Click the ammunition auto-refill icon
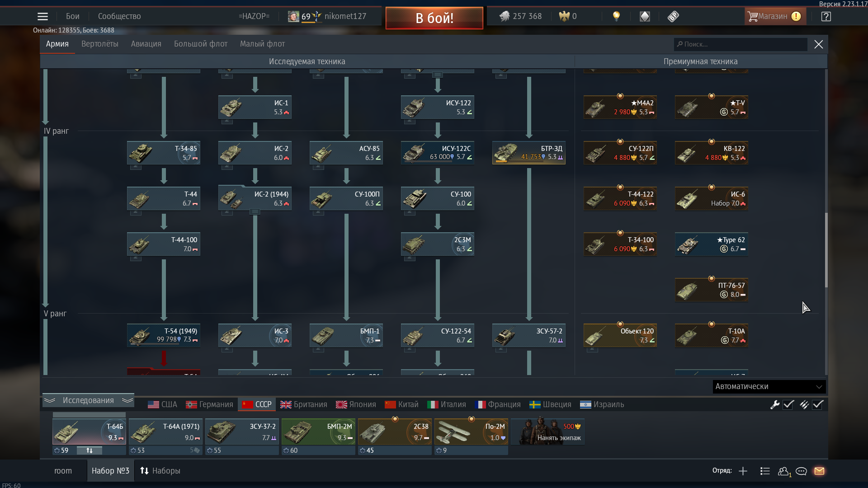 804,405
